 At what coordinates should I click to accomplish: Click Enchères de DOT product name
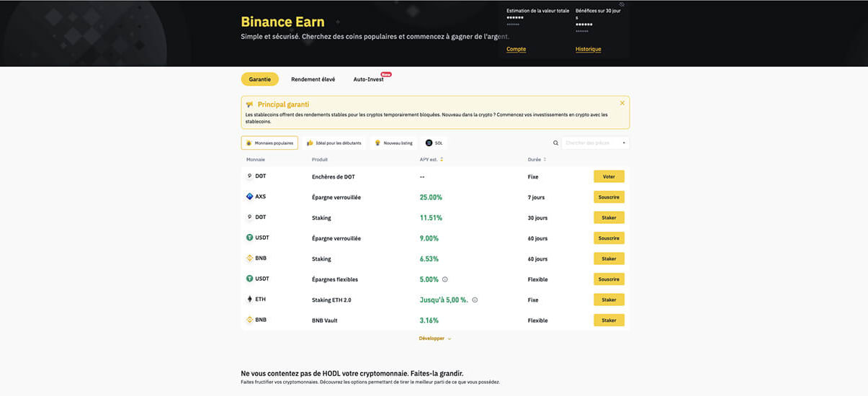(333, 176)
